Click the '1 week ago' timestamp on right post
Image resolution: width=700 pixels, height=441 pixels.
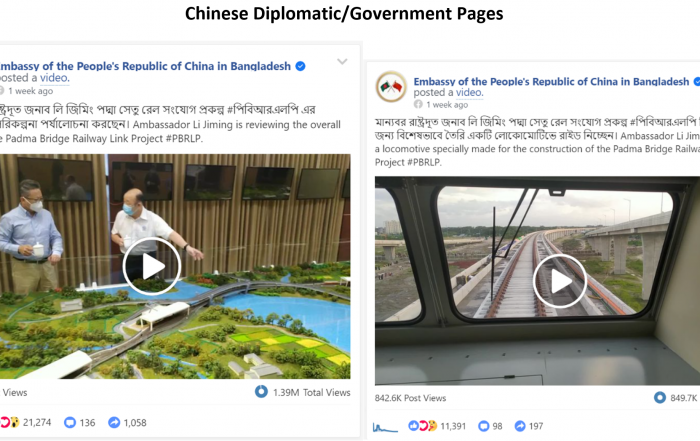tap(447, 104)
